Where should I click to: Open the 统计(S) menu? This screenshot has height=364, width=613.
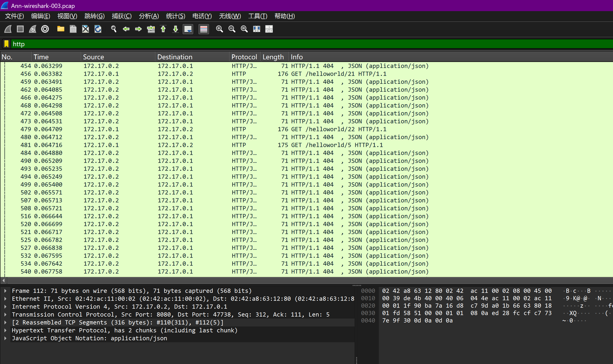[x=175, y=16]
